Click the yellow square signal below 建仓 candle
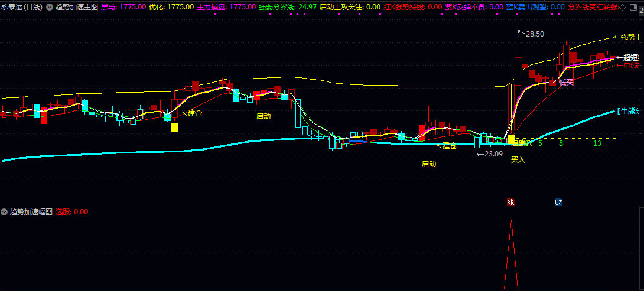The image size is (644, 291). click(174, 127)
